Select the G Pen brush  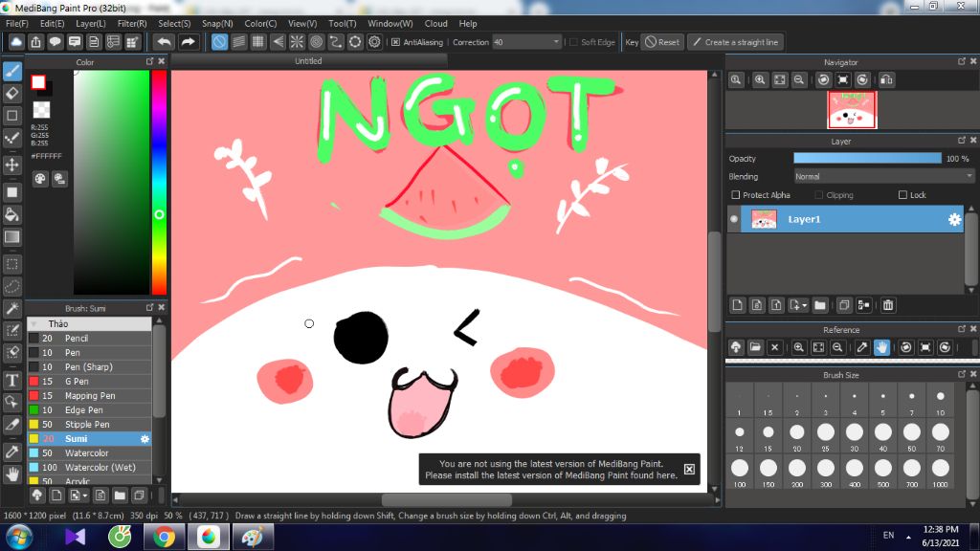(x=89, y=381)
